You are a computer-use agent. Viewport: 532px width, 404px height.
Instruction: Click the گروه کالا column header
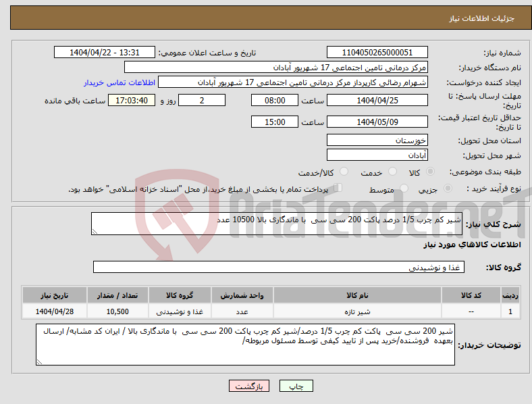[180, 295]
